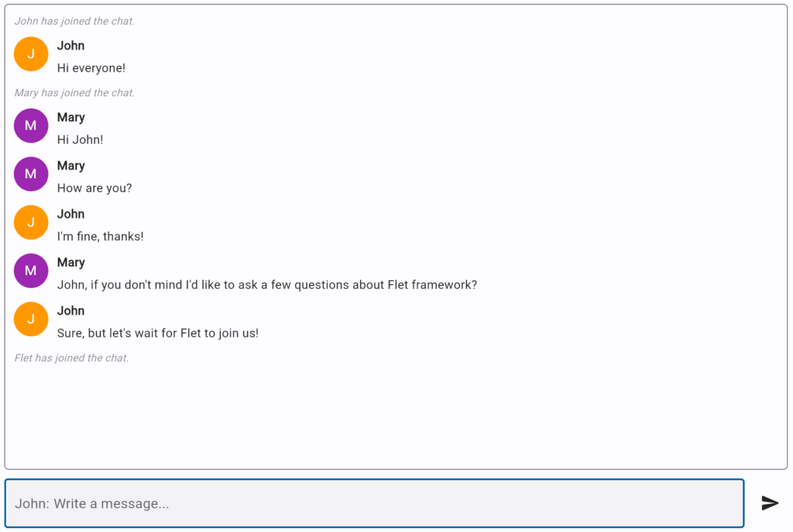
Task: Click the message 'I'm fine, thanks!'
Action: pos(101,237)
